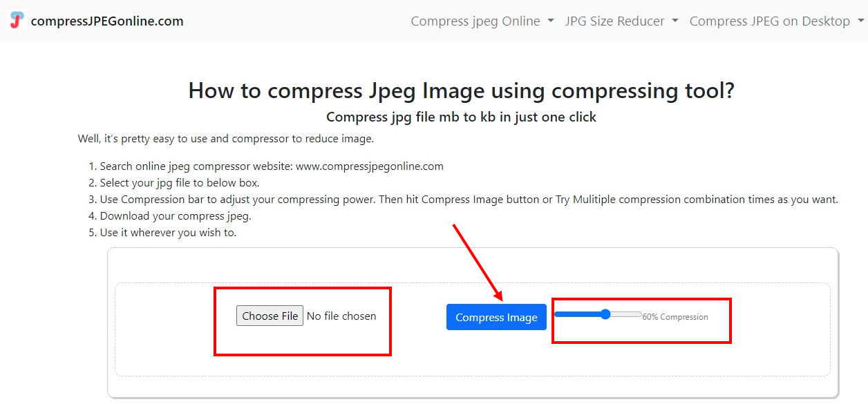Click the No file chosen text
Image resolution: width=868 pixels, height=404 pixels.
[341, 316]
